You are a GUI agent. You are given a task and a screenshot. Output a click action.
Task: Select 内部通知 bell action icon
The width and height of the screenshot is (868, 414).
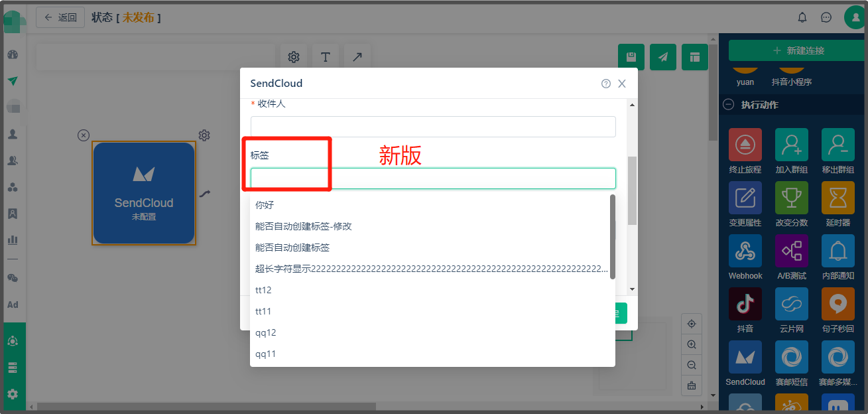(838, 251)
